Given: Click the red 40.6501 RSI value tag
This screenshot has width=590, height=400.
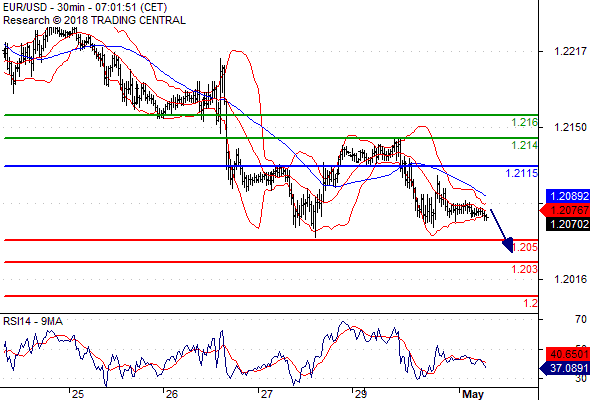Looking at the screenshot, I should (x=568, y=354).
